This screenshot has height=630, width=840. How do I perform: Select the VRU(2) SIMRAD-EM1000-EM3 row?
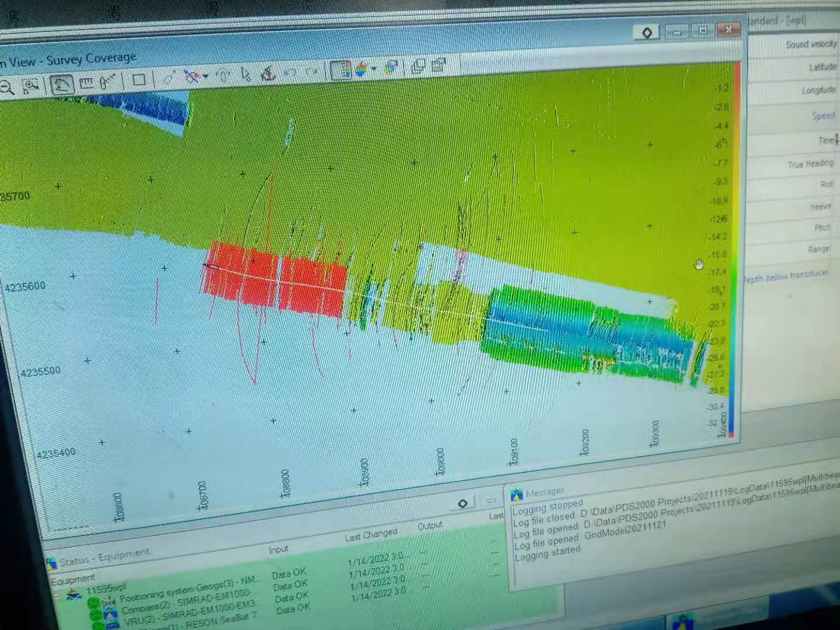tap(189, 614)
